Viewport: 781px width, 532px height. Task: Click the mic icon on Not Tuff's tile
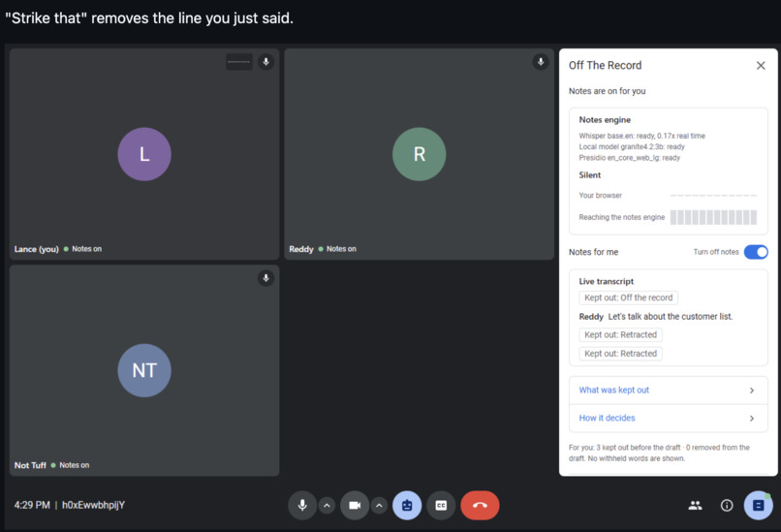[x=266, y=278]
